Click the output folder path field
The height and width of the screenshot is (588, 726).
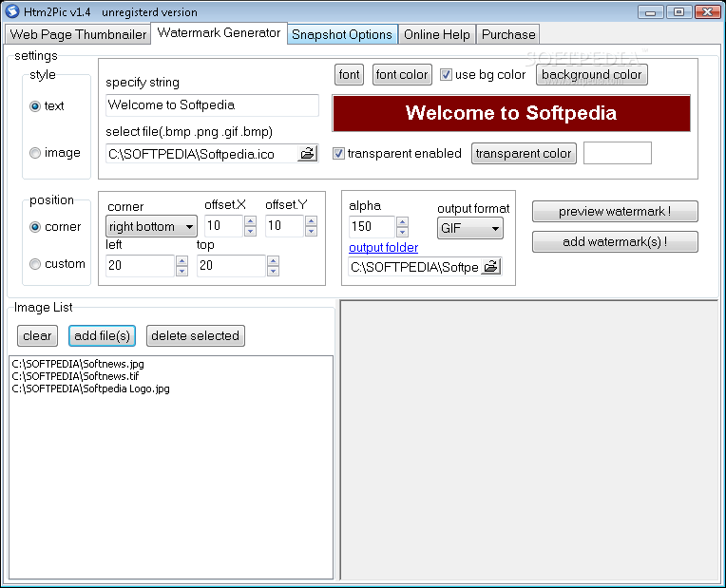(x=415, y=267)
